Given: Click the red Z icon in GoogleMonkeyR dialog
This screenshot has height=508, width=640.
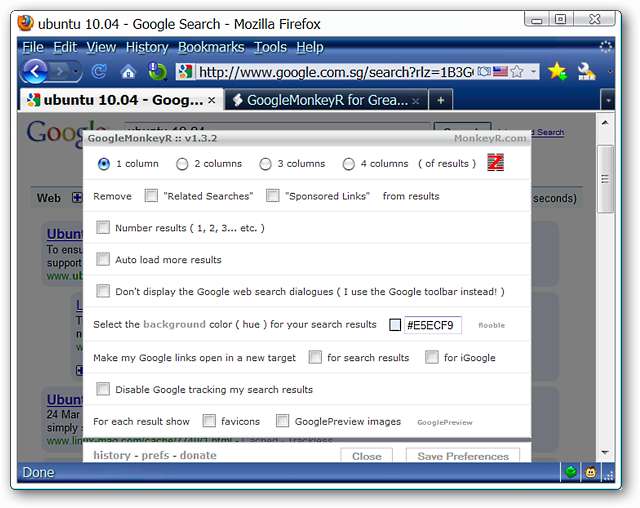Looking at the screenshot, I should 496,163.
